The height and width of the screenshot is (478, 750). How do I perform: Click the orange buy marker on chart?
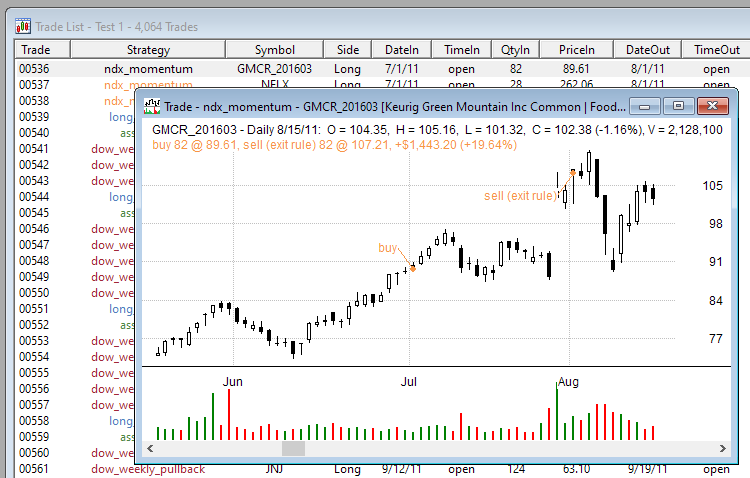click(413, 267)
